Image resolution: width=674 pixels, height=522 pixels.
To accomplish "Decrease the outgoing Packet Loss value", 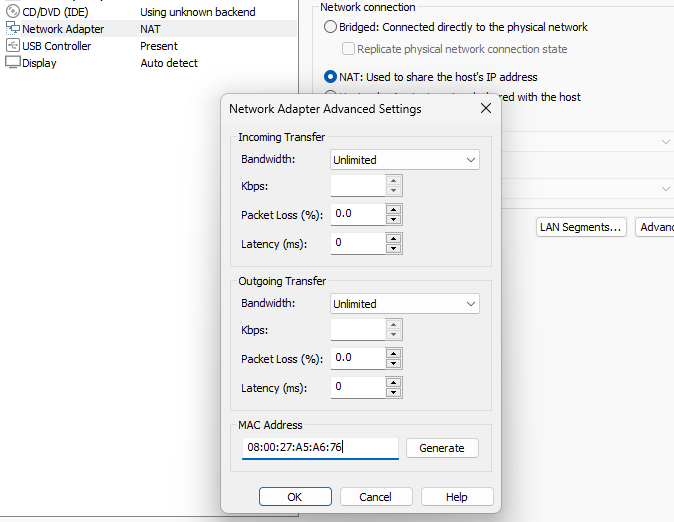I will (393, 363).
